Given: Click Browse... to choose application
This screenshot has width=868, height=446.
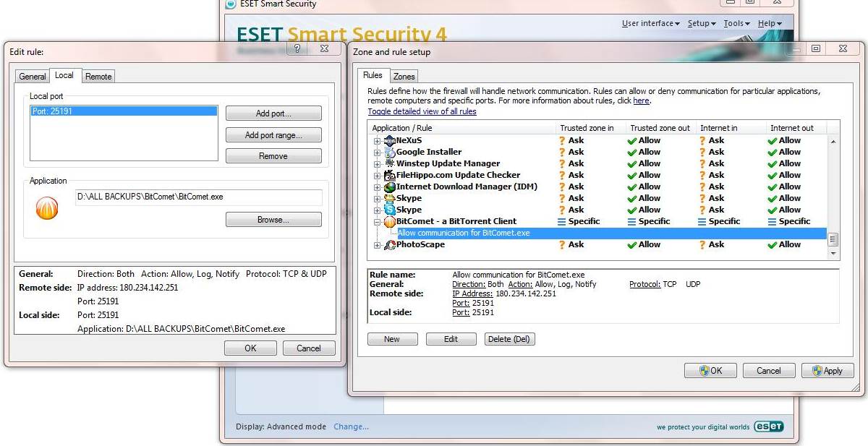Looking at the screenshot, I should [273, 220].
